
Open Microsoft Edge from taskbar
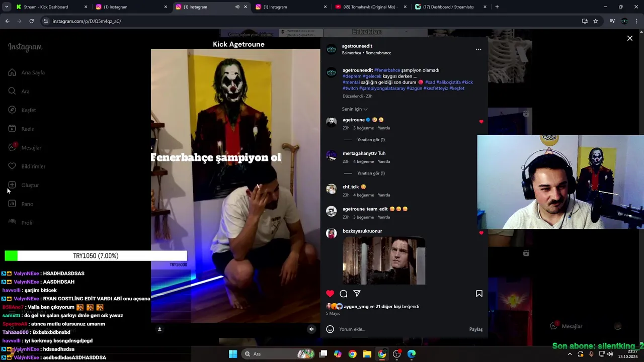click(412, 354)
